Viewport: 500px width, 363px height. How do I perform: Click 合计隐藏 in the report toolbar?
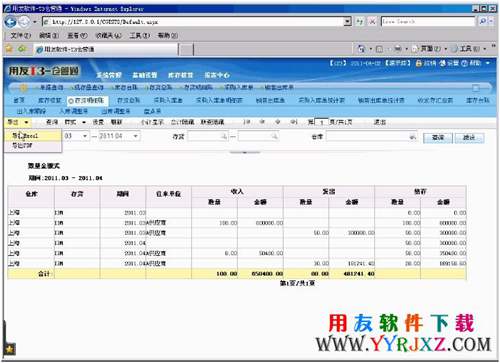tap(182, 122)
